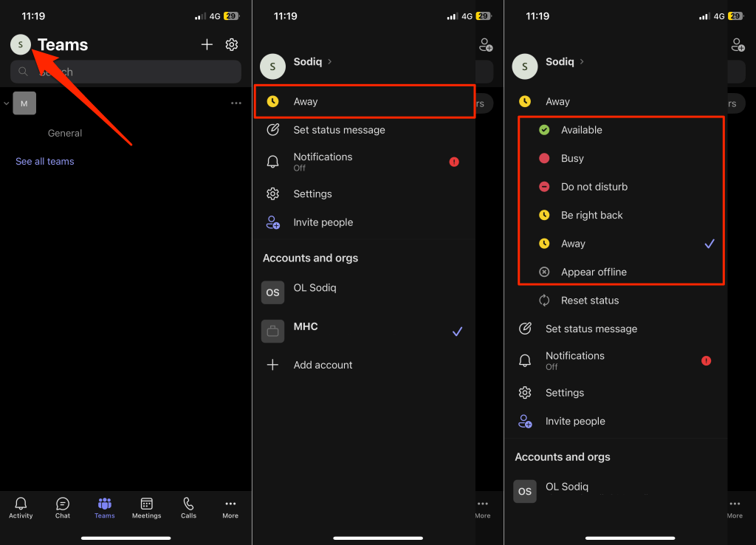Tap the red Do not disturb icon
The height and width of the screenshot is (545, 756).
pos(544,187)
